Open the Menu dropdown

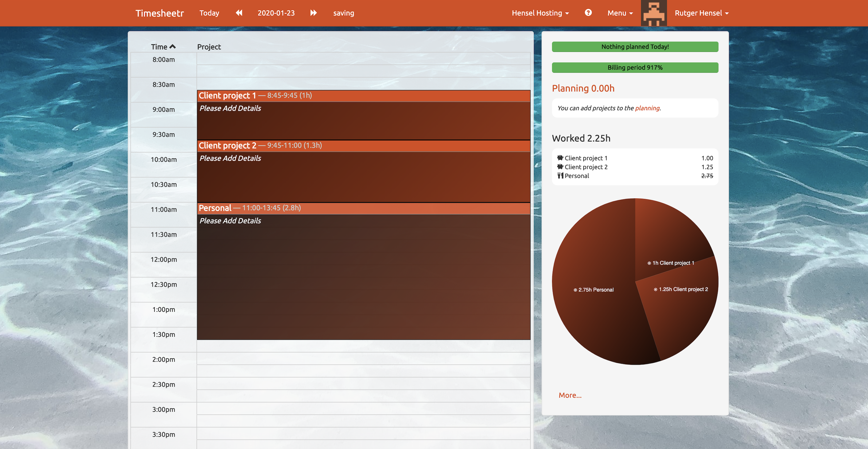620,13
